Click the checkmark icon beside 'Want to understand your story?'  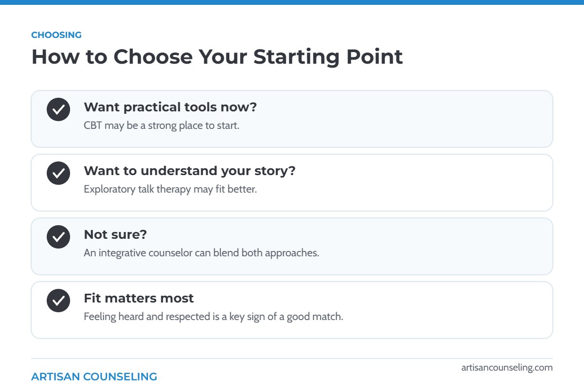tap(58, 173)
